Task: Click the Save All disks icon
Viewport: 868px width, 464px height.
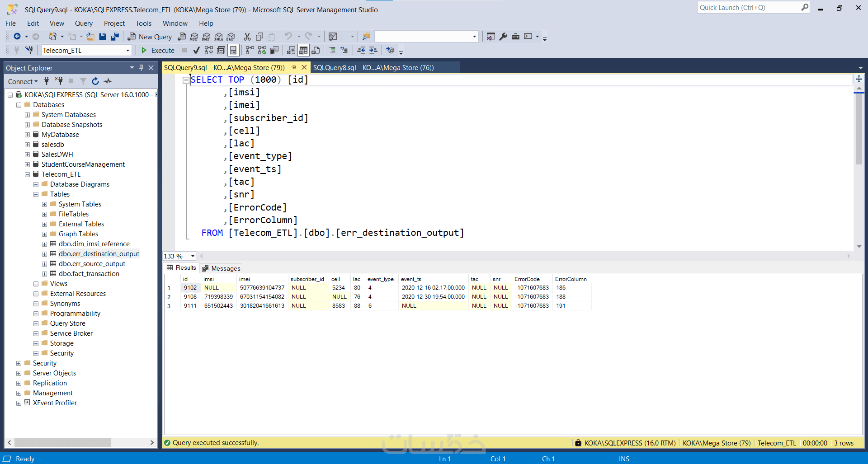Action: click(115, 37)
